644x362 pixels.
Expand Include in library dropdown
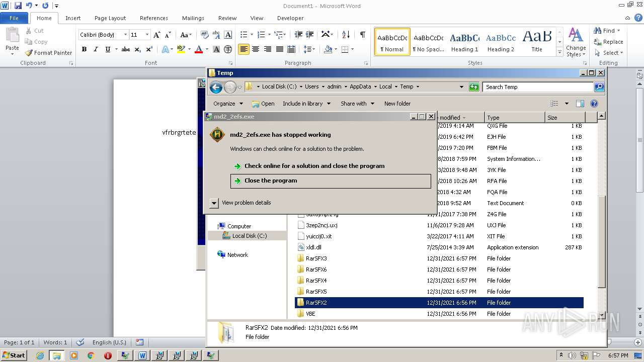click(306, 104)
